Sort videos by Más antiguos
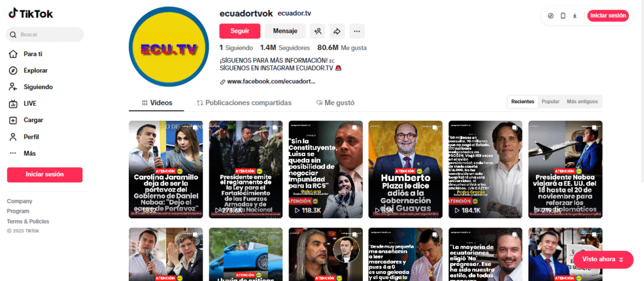Viewport: 644px width, 281px height. coord(582,101)
